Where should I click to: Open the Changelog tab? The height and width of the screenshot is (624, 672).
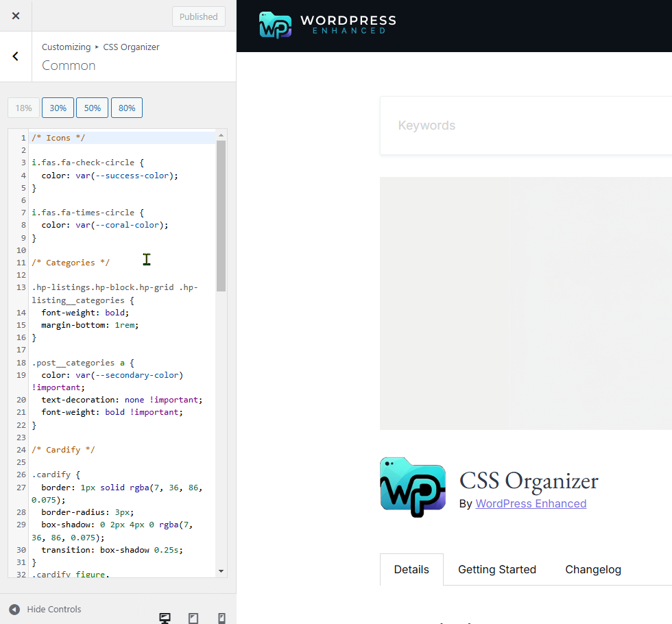pos(592,569)
